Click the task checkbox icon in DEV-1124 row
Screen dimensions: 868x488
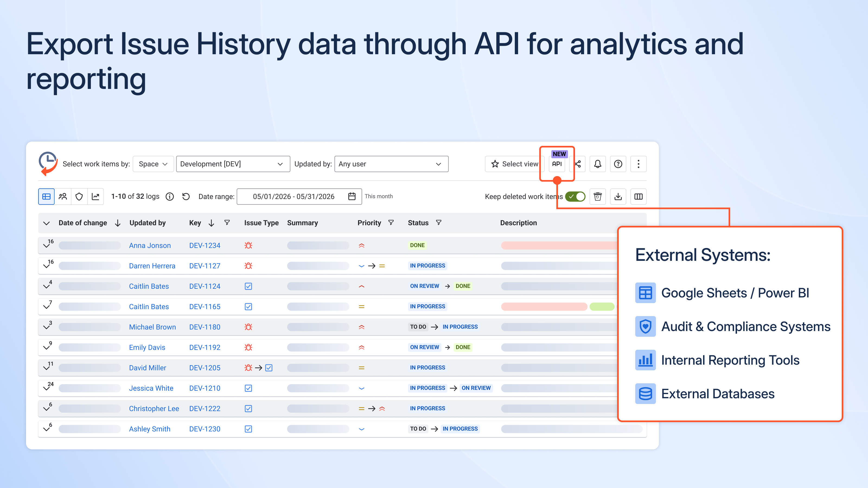point(248,286)
